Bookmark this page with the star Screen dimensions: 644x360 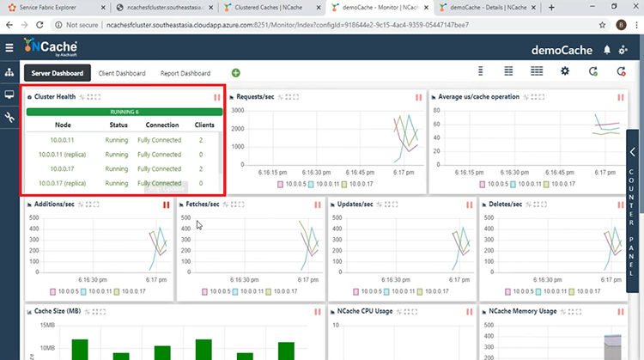pos(602,25)
